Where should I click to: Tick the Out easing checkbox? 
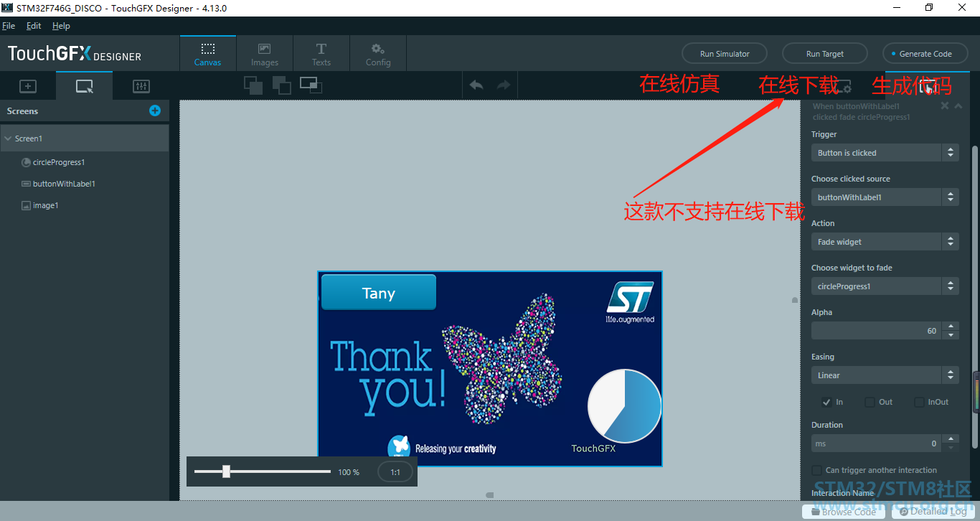pos(870,402)
